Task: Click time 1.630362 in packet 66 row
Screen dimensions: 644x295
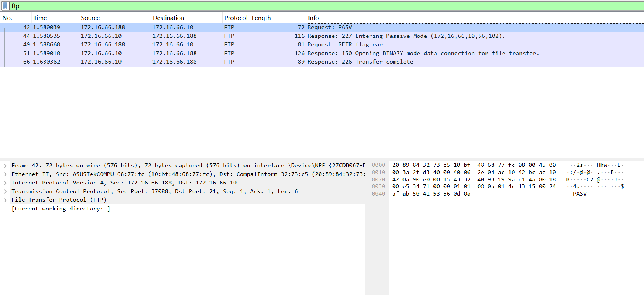Action: click(x=47, y=62)
